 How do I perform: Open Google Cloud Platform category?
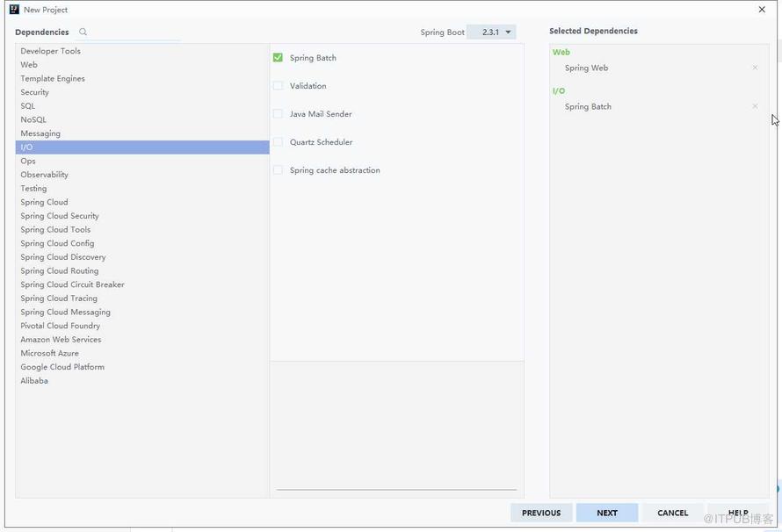(142, 367)
